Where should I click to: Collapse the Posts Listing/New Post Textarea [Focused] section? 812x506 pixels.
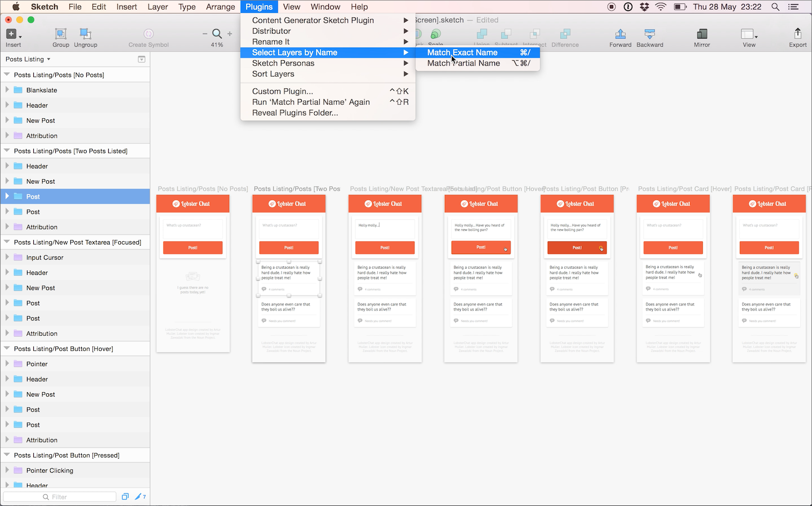pyautogui.click(x=7, y=242)
